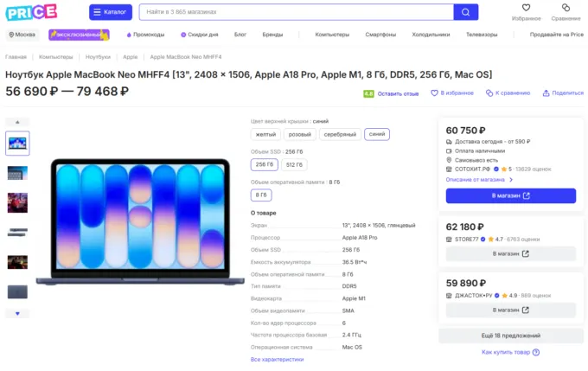Click the 59 890 ₽ price
The height and width of the screenshot is (371, 588).
tap(466, 283)
